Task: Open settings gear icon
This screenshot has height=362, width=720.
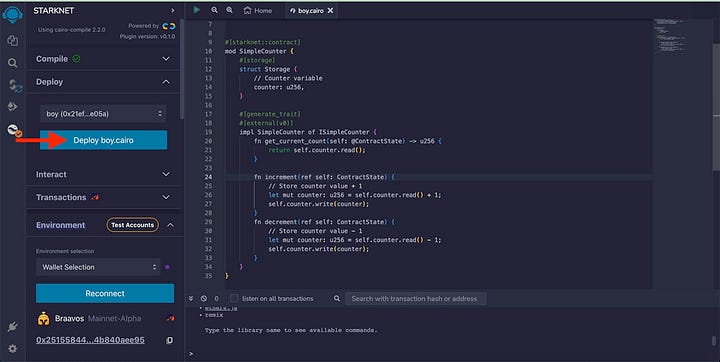Action: click(x=12, y=349)
